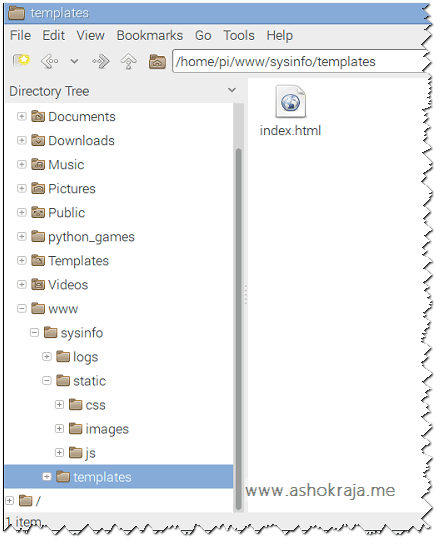Open the Bookmarks menu
The width and height of the screenshot is (442, 544).
[x=150, y=35]
